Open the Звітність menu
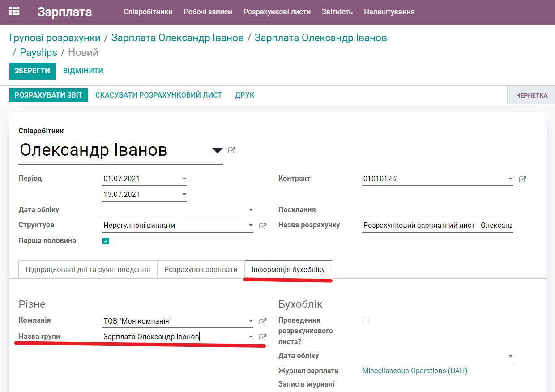 (x=337, y=12)
